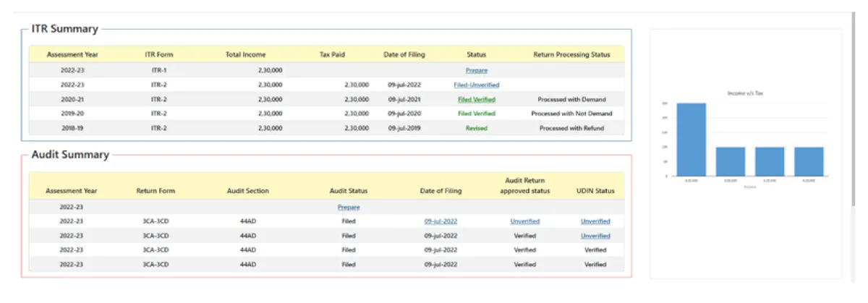The height and width of the screenshot is (303, 868).
Task: Open the Filed-Unverified status link
Action: (476, 85)
